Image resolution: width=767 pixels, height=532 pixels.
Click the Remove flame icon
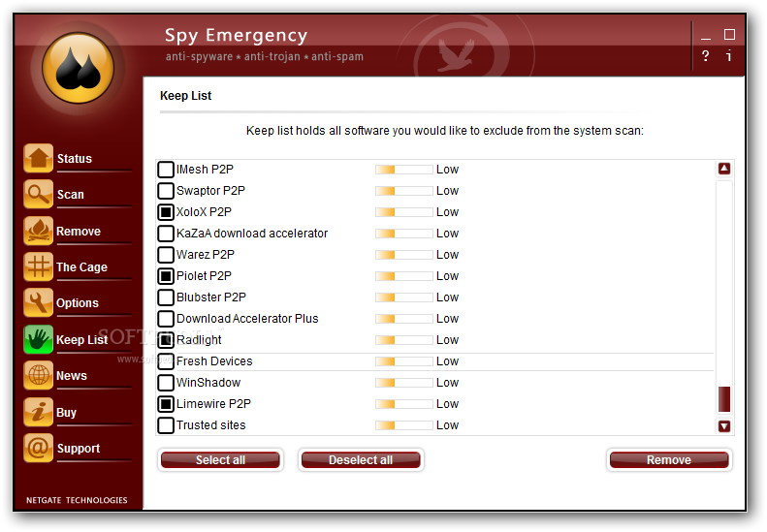coord(38,231)
